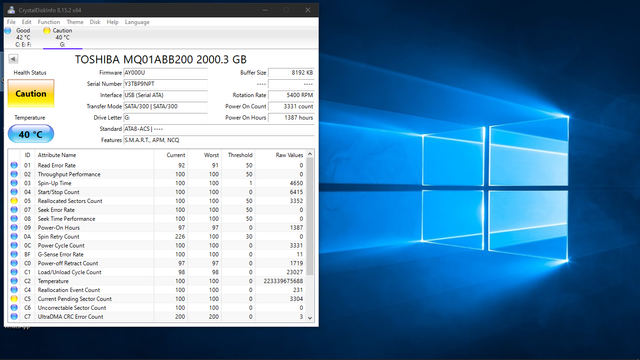
Task: Click the yellow Caution status indicator icon
Action: [47, 31]
